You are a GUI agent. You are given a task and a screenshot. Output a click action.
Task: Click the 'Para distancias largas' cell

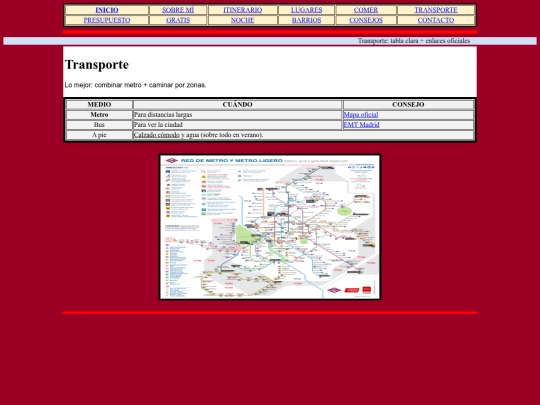(238, 115)
